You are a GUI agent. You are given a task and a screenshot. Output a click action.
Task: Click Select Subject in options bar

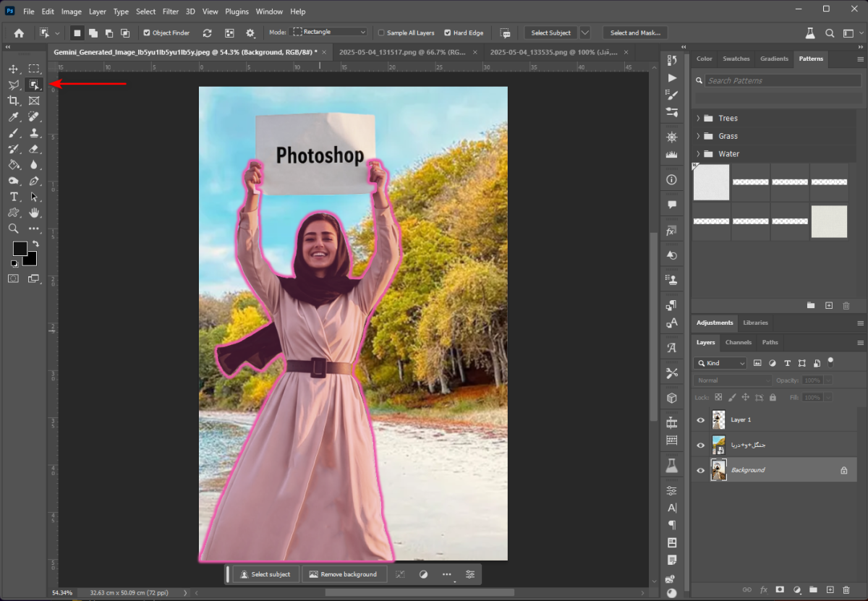551,33
